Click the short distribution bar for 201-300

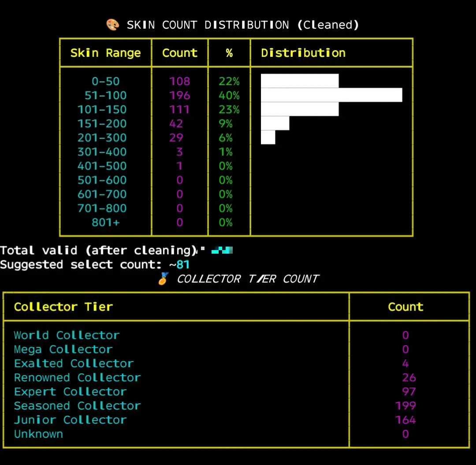pos(268,137)
